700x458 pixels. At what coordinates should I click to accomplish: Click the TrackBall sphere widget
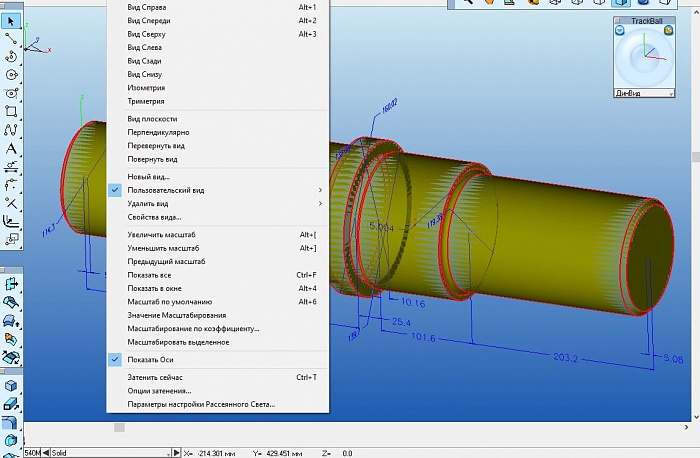[643, 60]
